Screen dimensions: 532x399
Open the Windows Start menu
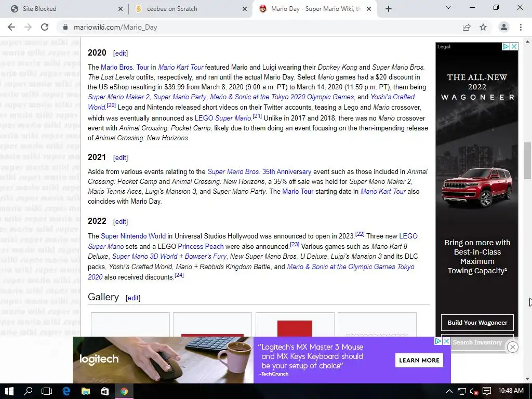9,391
